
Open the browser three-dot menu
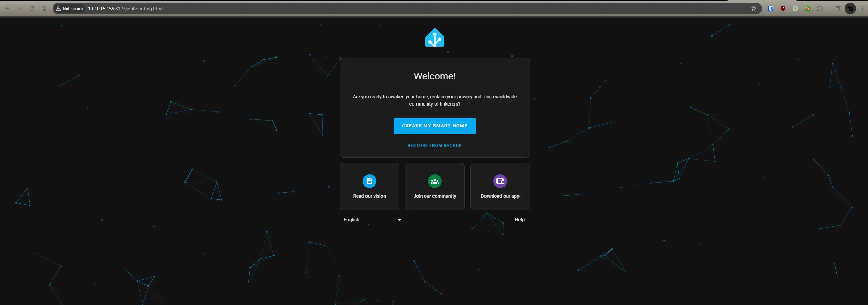863,9
